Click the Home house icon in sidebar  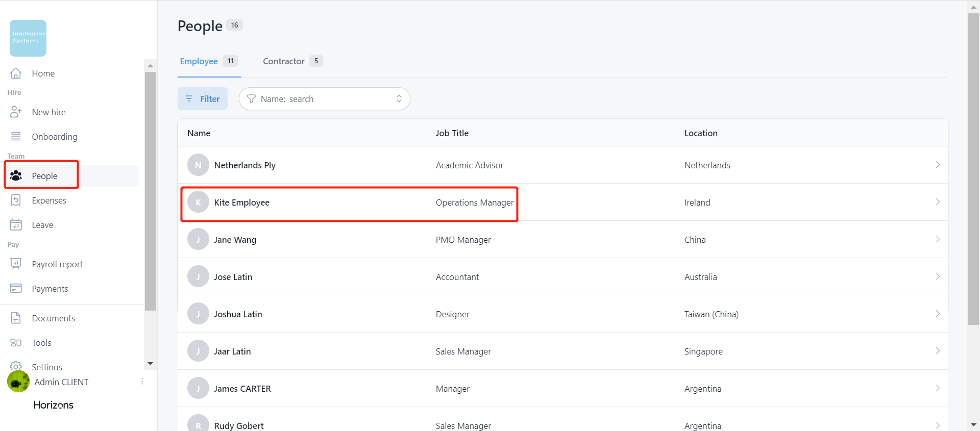(16, 73)
